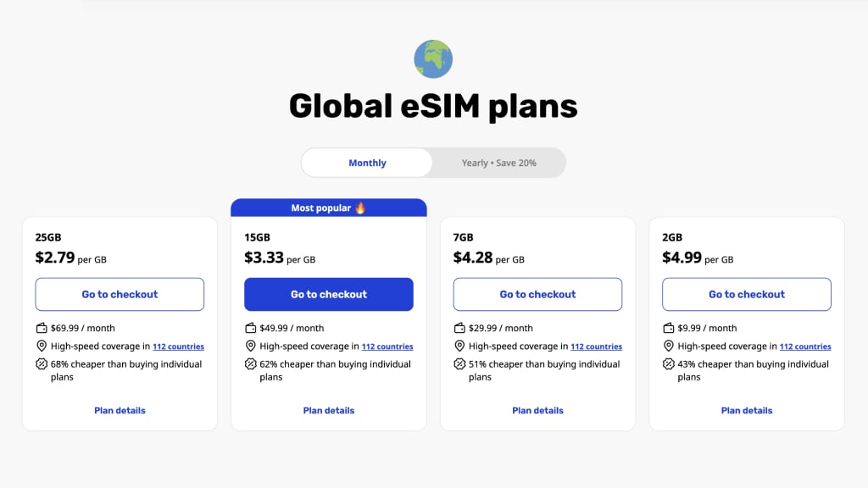Screen dimensions: 868x488
Task: Go to checkout for the 15GB plan
Action: [329, 294]
